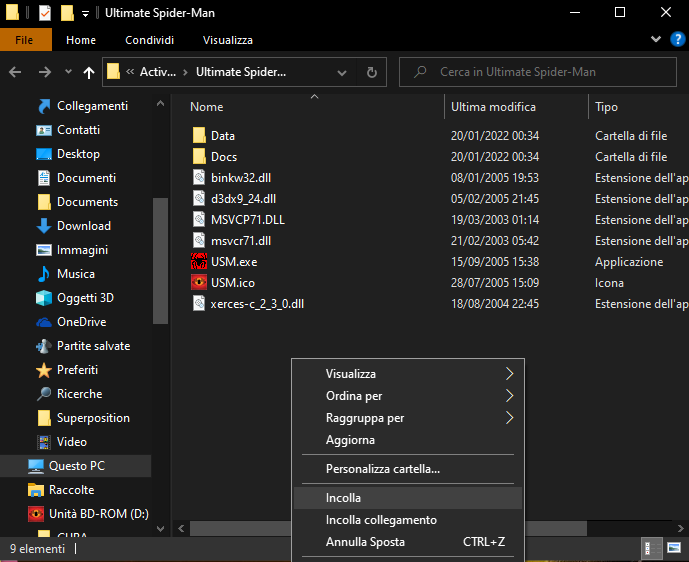Screen dimensions: 689x562
Task: Open the Condividi ribbon tab
Action: pos(149,40)
